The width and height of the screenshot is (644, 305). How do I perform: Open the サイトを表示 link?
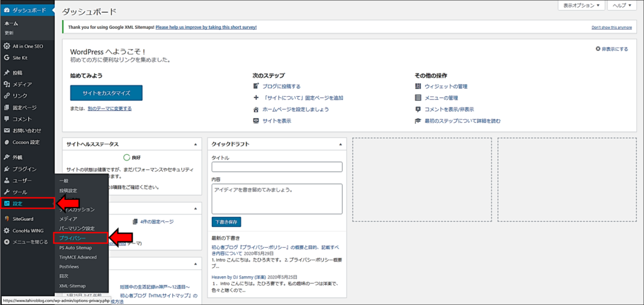pyautogui.click(x=277, y=121)
